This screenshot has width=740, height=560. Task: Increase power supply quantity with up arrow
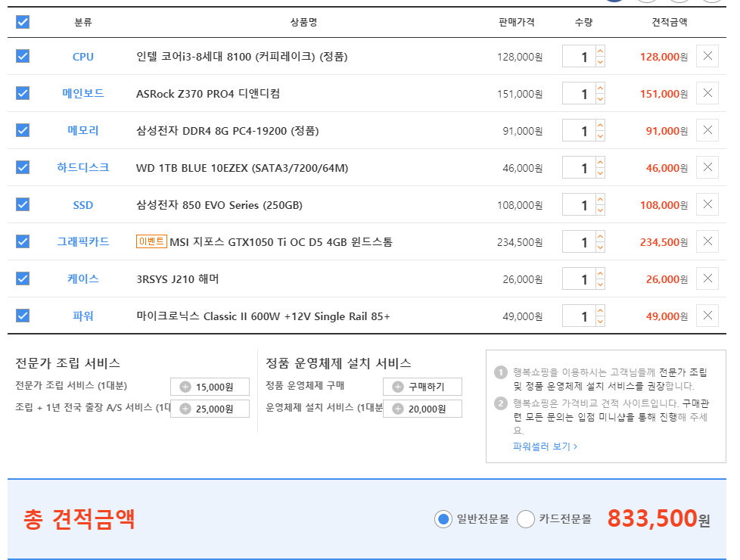600,310
